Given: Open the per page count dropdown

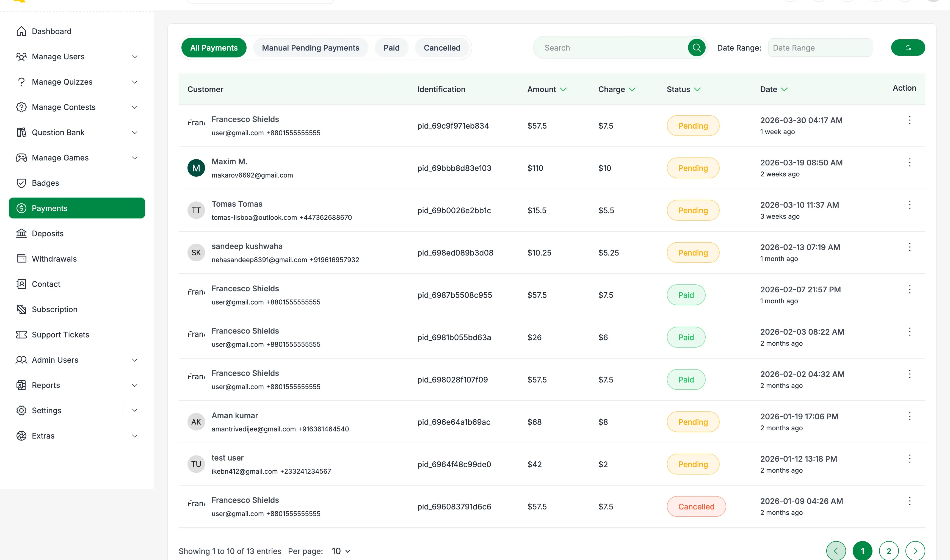Looking at the screenshot, I should pos(341,551).
